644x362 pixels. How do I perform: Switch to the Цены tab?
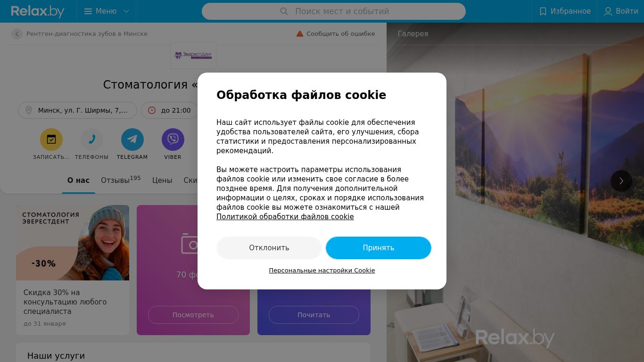click(162, 181)
